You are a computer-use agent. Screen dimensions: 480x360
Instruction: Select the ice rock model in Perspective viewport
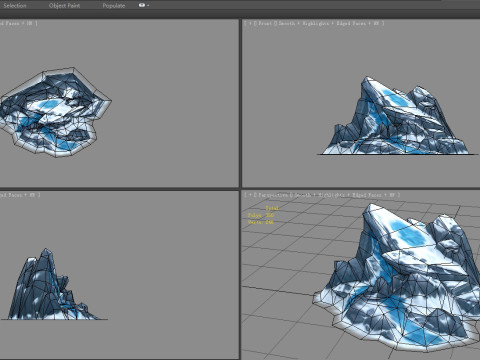[x=397, y=277]
